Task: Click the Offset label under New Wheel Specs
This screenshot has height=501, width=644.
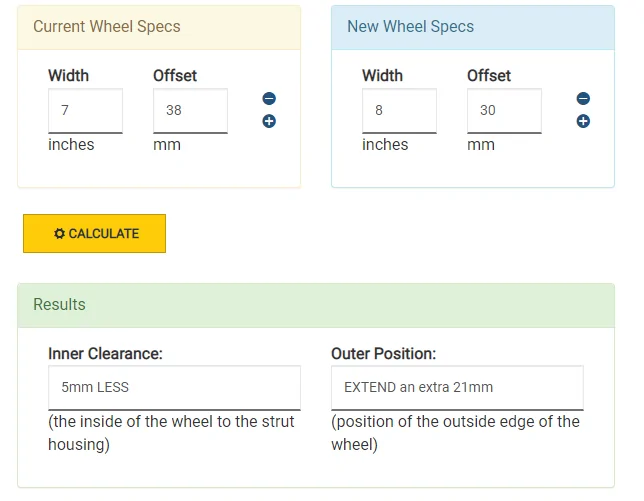Action: click(x=489, y=76)
